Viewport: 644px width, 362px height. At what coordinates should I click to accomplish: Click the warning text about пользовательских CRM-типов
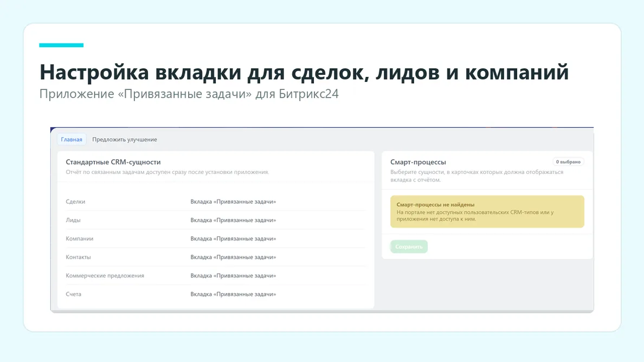(x=475, y=216)
